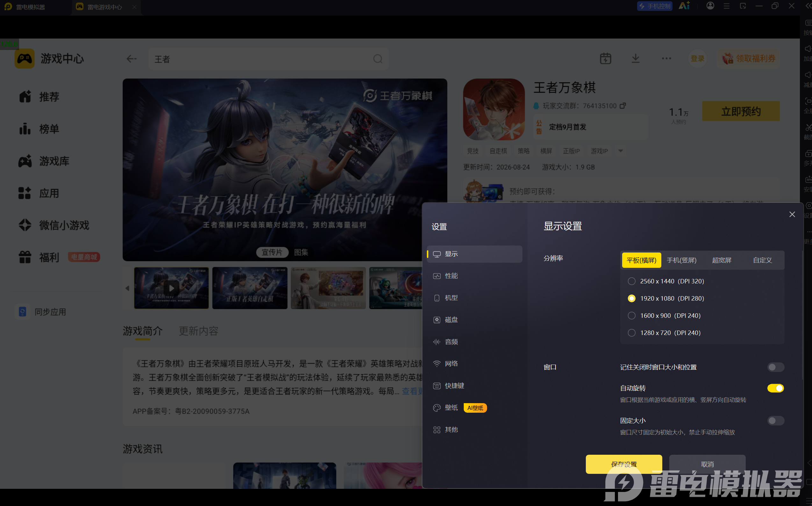Open 微信小游戏 in the left navigation
812x506 pixels.
pos(54,225)
